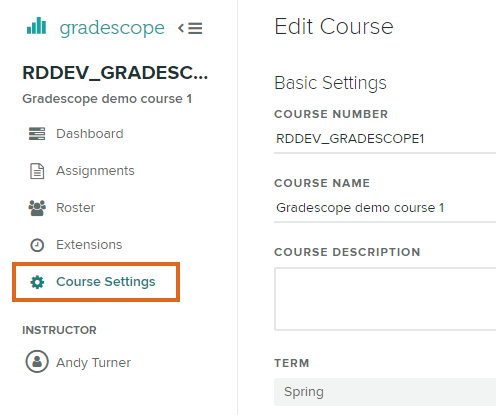Click the Course Settings gear icon
Screen dimensions: 496x415
click(x=37, y=282)
